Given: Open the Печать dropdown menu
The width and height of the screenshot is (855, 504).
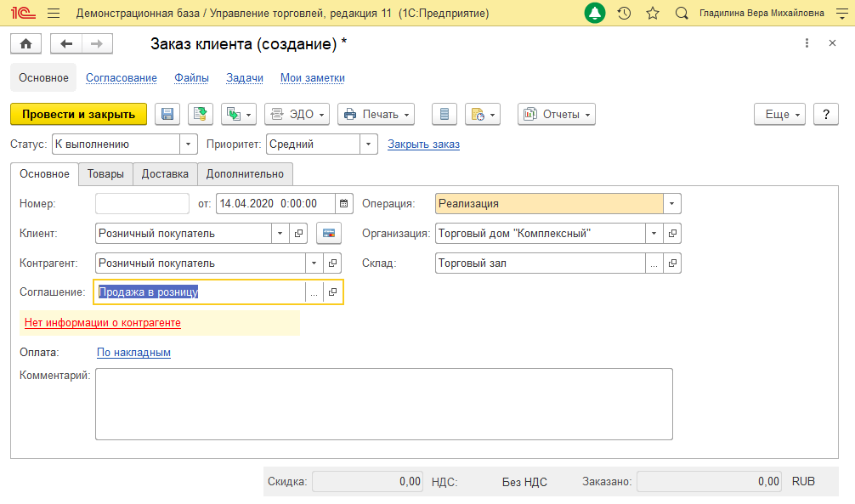Looking at the screenshot, I should point(376,114).
